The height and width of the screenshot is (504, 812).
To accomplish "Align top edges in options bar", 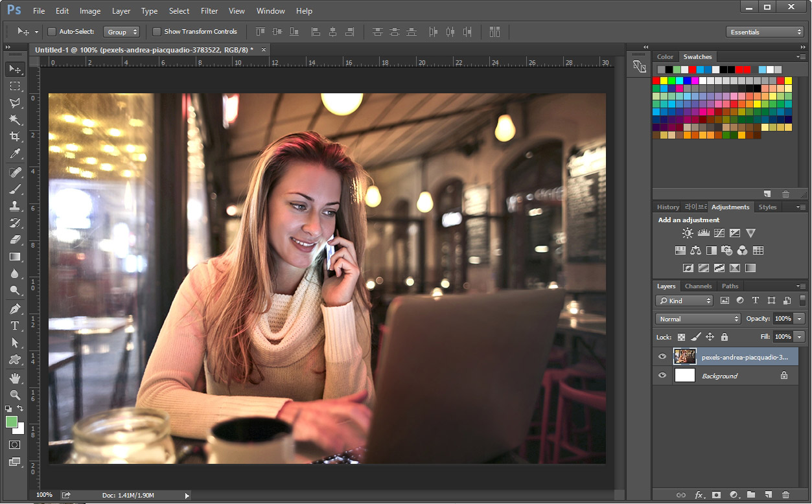I will [261, 31].
